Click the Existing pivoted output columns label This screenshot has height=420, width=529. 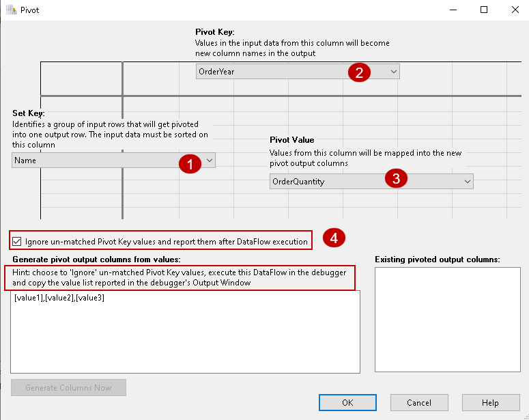(x=438, y=260)
